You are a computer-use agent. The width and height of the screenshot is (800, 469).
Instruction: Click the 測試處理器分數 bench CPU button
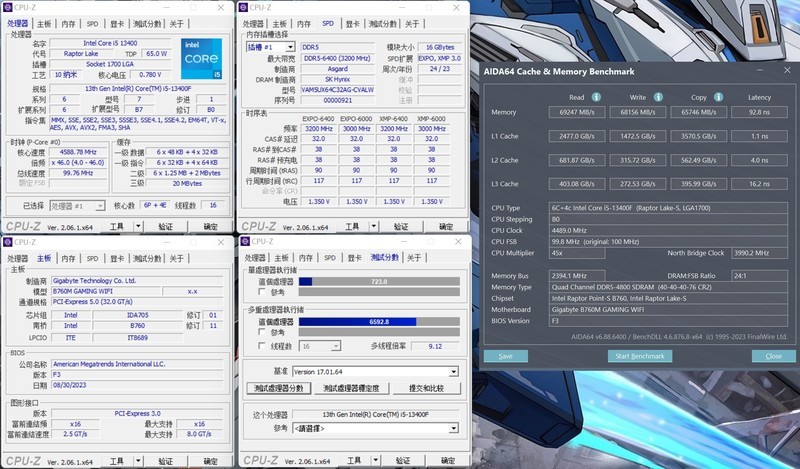[279, 388]
